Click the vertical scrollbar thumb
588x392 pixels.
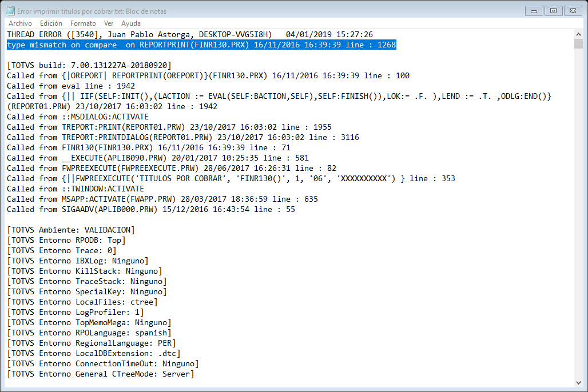[578, 43]
